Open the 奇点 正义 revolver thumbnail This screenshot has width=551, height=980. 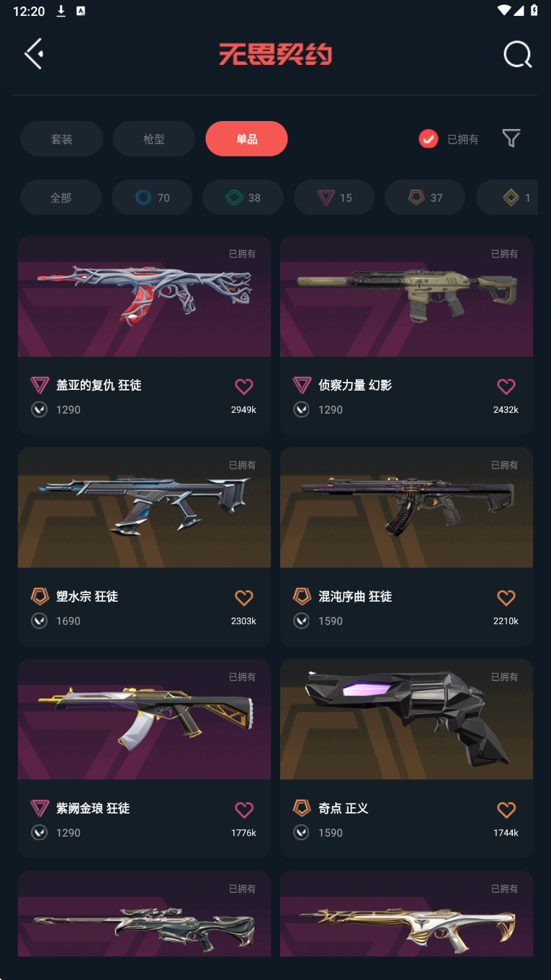406,719
